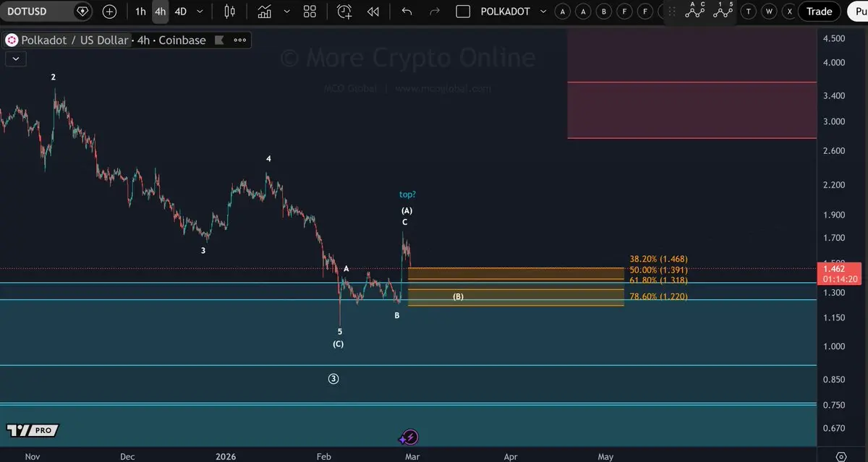
Task: Click the 61.80% (1.318) Fibonacci label
Action: [658, 281]
